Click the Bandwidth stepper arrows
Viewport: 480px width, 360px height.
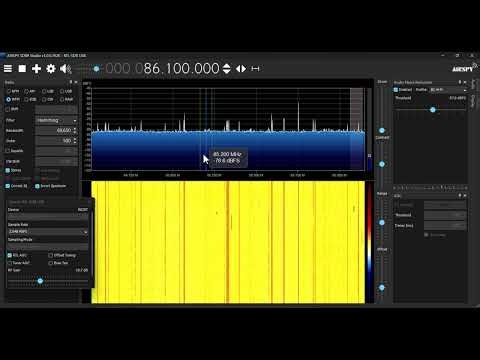(x=75, y=130)
